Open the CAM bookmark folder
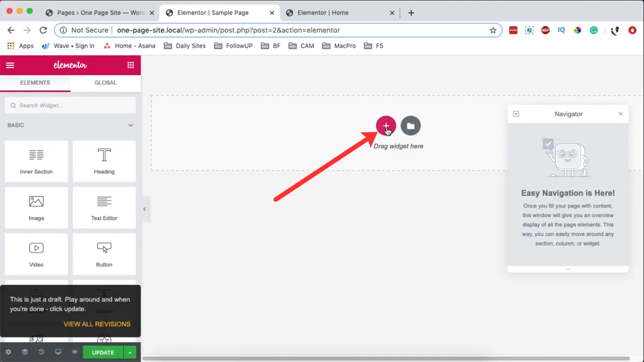This screenshot has width=644, height=362. pos(301,46)
